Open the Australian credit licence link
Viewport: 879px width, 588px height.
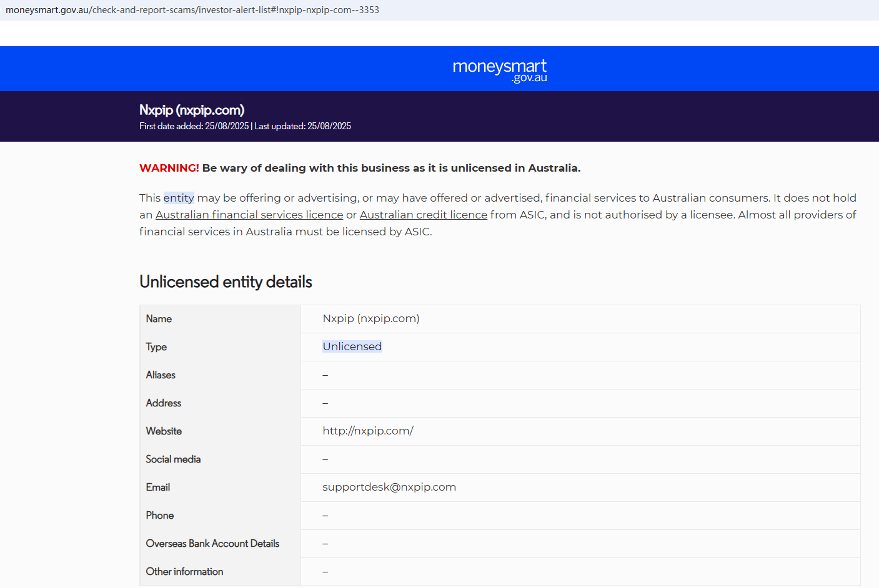tap(424, 215)
